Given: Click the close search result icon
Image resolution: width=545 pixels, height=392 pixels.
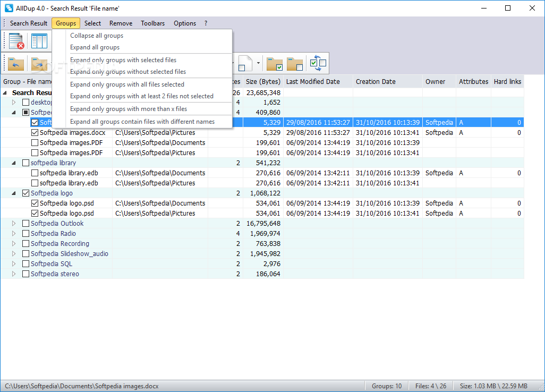Looking at the screenshot, I should click(16, 41).
